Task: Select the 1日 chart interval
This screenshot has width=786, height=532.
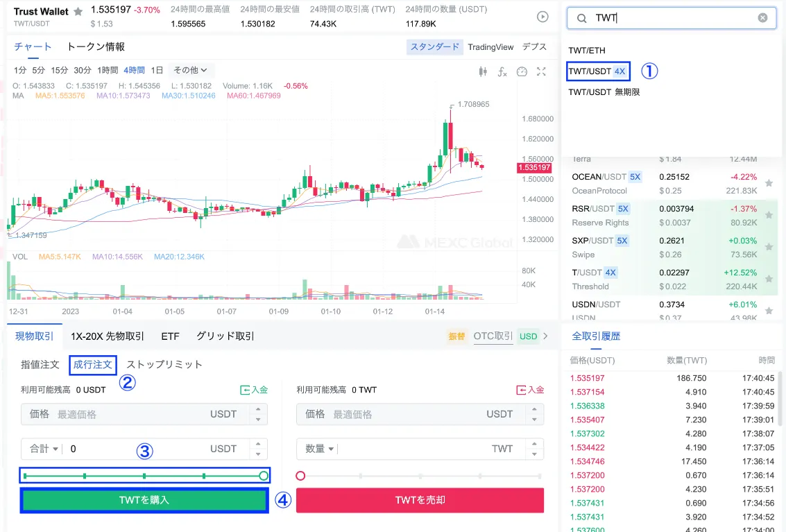Action: pos(157,70)
